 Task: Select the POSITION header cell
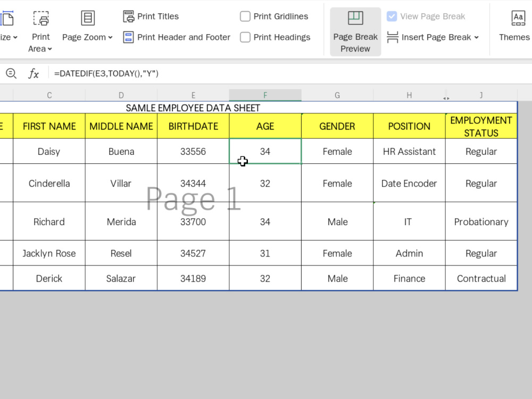409,126
